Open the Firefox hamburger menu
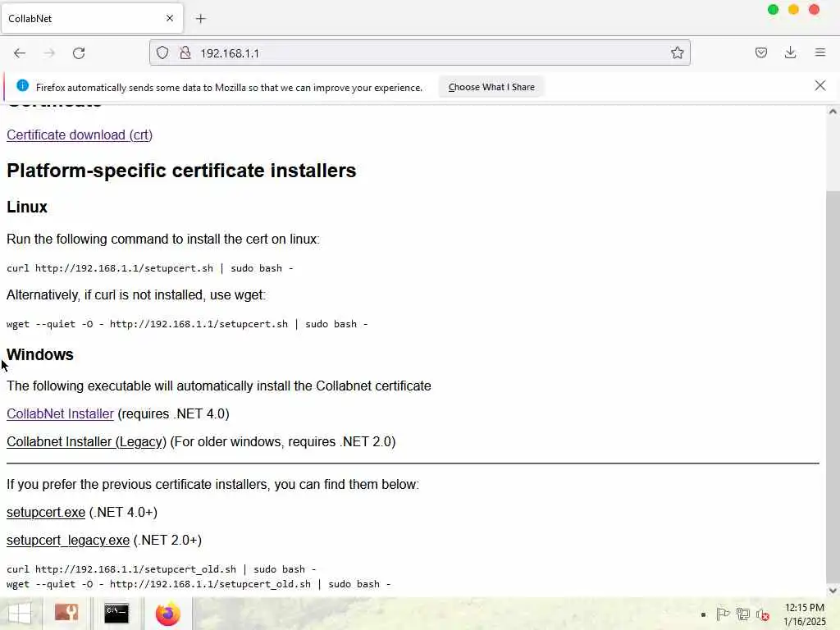Image resolution: width=840 pixels, height=630 pixels. click(x=820, y=52)
